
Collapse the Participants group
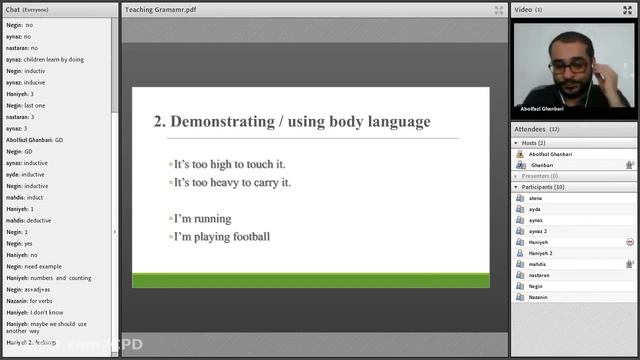tap(516, 187)
